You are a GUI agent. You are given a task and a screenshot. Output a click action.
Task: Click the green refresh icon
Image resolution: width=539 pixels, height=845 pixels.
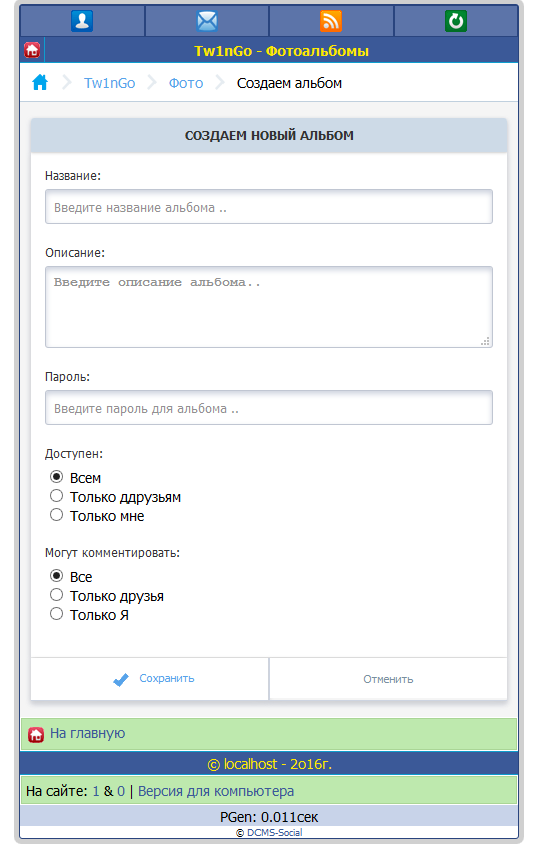tap(456, 21)
